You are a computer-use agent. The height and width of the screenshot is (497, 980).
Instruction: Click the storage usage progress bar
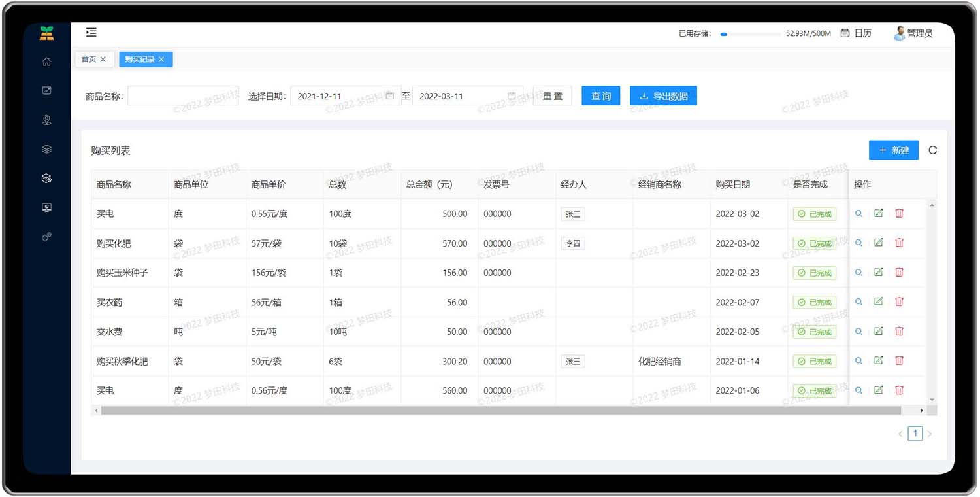tap(751, 34)
